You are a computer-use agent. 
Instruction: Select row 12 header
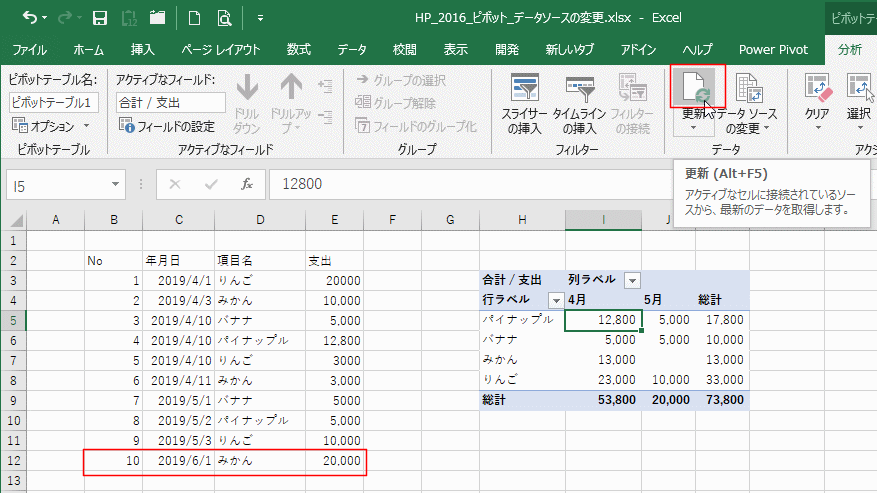click(13, 461)
